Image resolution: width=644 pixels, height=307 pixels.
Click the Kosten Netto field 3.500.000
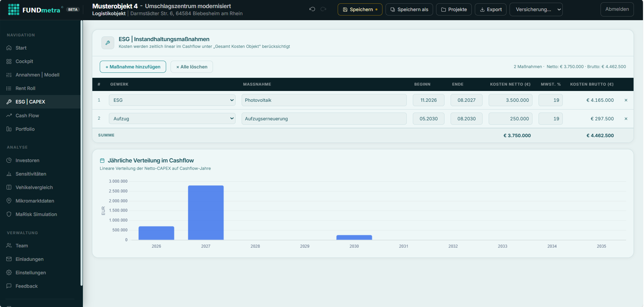click(511, 100)
